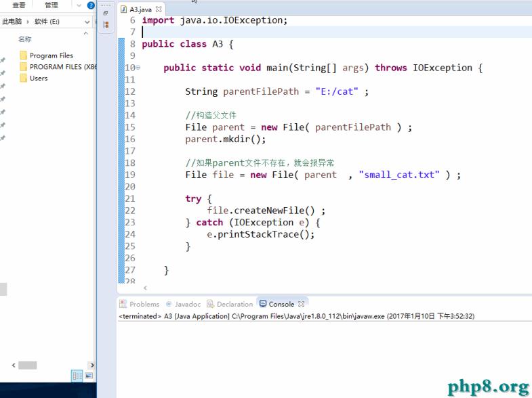The height and width of the screenshot is (398, 532).
Task: Switch Explorer to details view
Action: tap(77, 376)
